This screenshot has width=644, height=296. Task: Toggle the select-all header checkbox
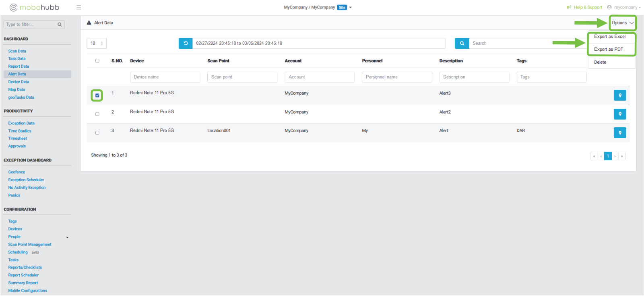[97, 61]
